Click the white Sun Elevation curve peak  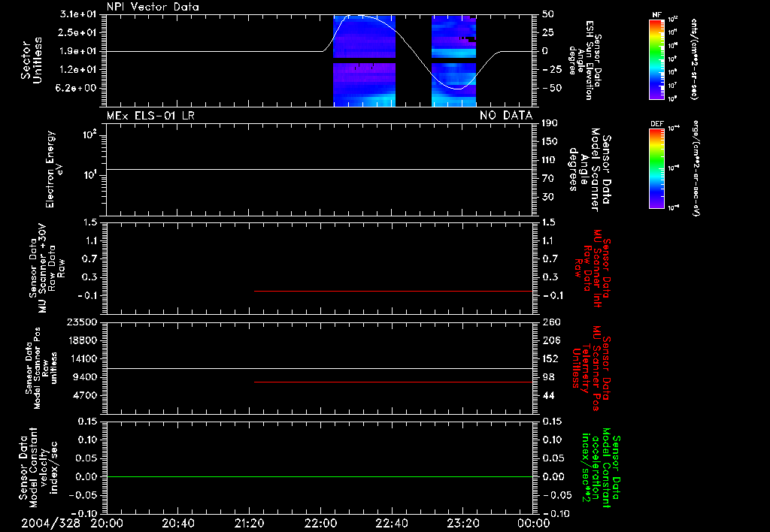click(x=355, y=15)
